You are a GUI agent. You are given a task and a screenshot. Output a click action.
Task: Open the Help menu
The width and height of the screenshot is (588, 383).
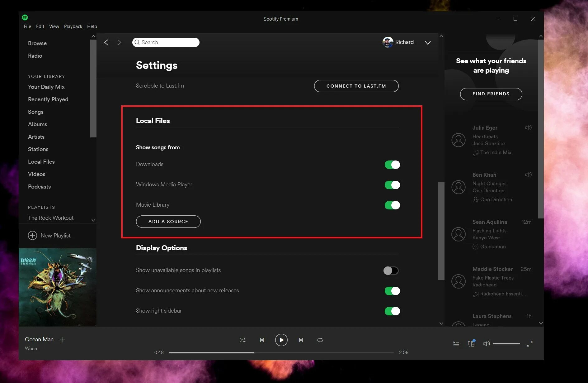[x=92, y=26]
